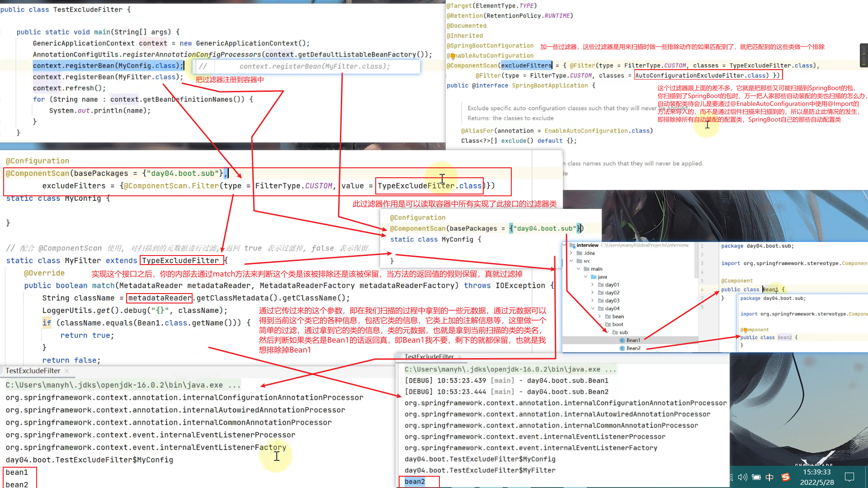The height and width of the screenshot is (488, 868).
Task: Click the blue java source folder icon
Action: [594, 277]
